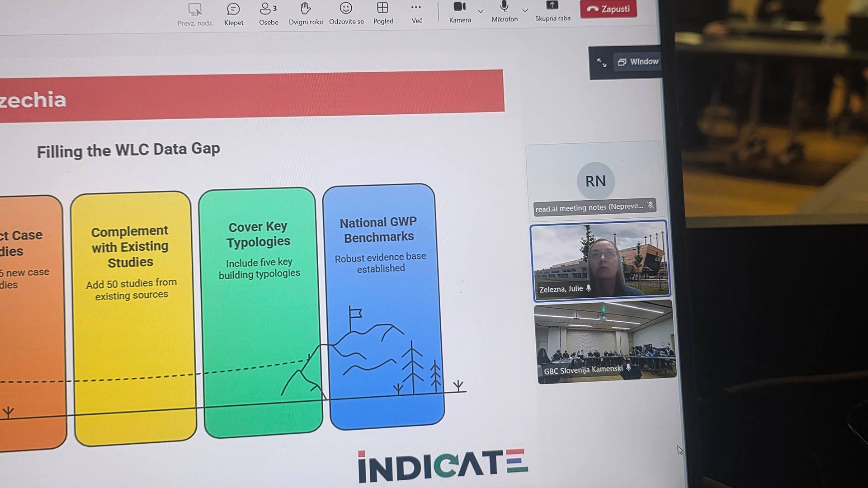Viewport: 868px width, 488px height.
Task: Toggle the Kamera camera on or off
Action: tap(460, 7)
